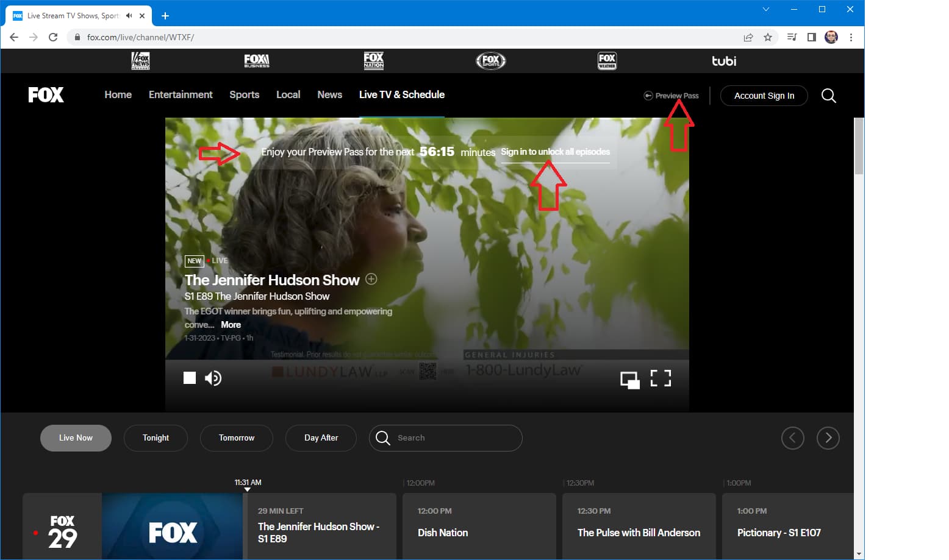Click the Account Sign In button
The width and height of the screenshot is (949, 560).
(x=764, y=96)
